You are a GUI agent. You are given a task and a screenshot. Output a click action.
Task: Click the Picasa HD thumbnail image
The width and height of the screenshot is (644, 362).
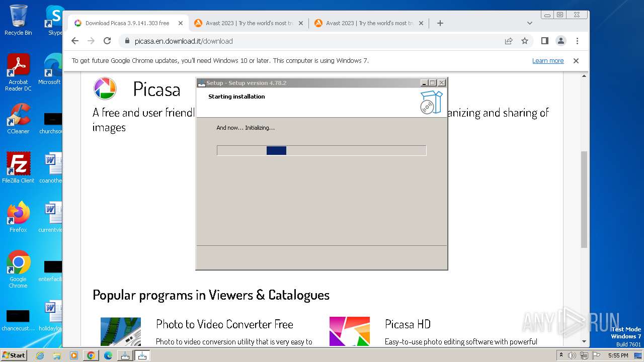point(350,331)
